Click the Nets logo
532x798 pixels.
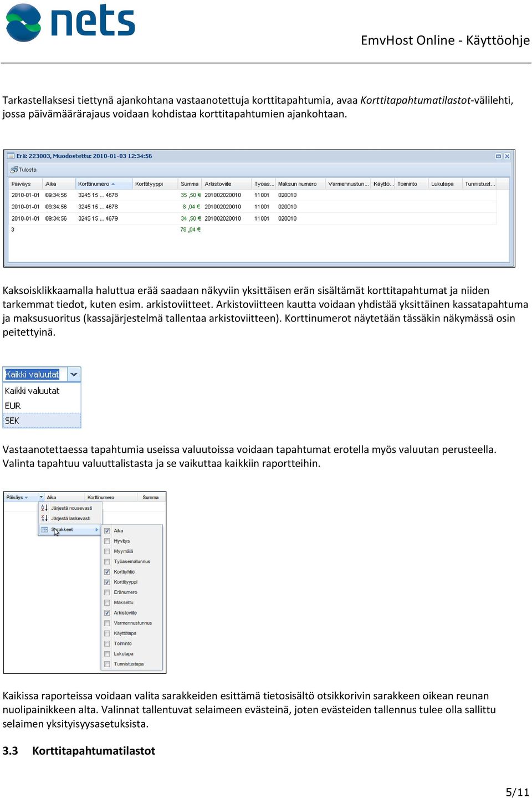coord(70,23)
